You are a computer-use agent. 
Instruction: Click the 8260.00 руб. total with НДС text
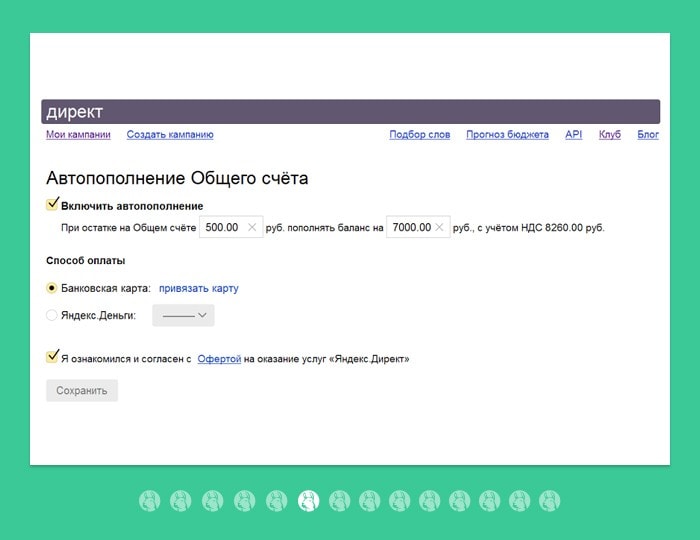[x=574, y=228]
